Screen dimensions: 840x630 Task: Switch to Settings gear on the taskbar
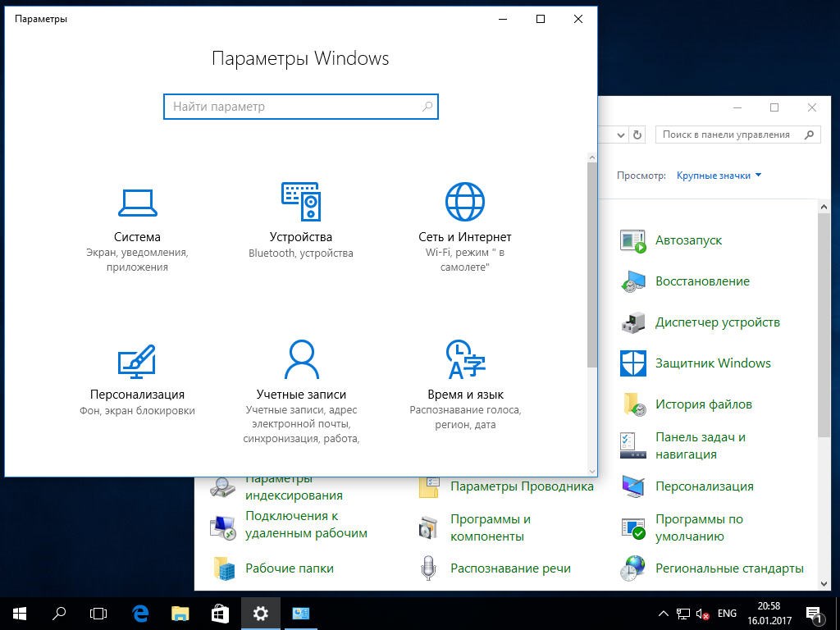pos(260,614)
